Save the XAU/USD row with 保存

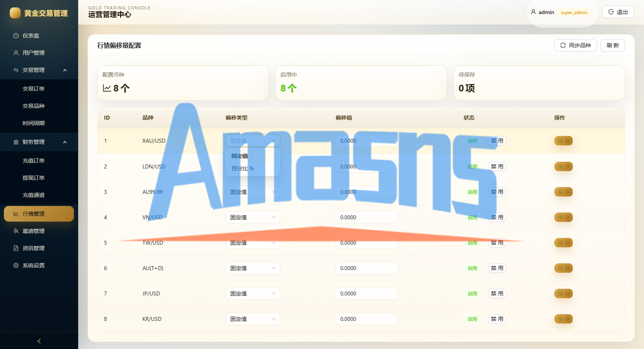pos(563,141)
